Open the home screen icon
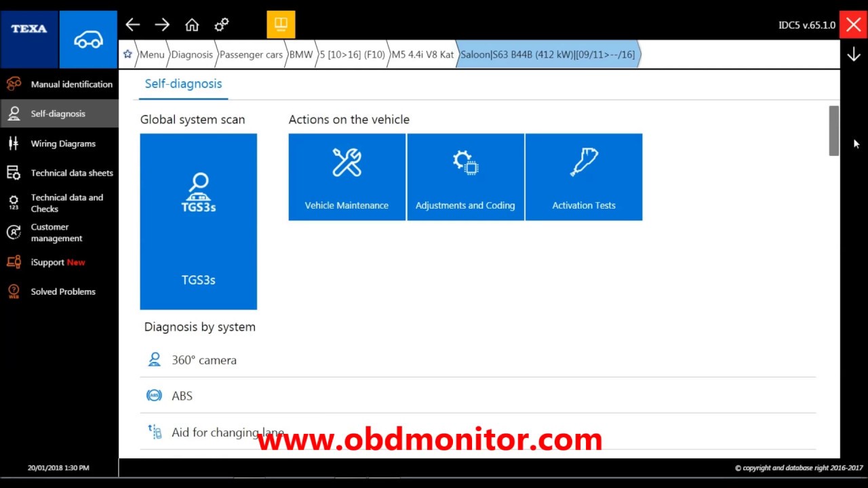 (x=192, y=25)
